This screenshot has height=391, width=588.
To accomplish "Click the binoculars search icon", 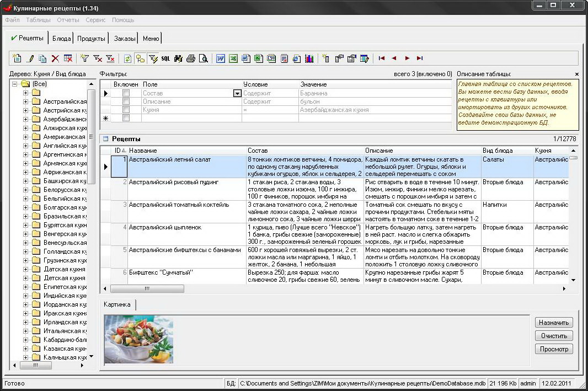I will 179,58.
